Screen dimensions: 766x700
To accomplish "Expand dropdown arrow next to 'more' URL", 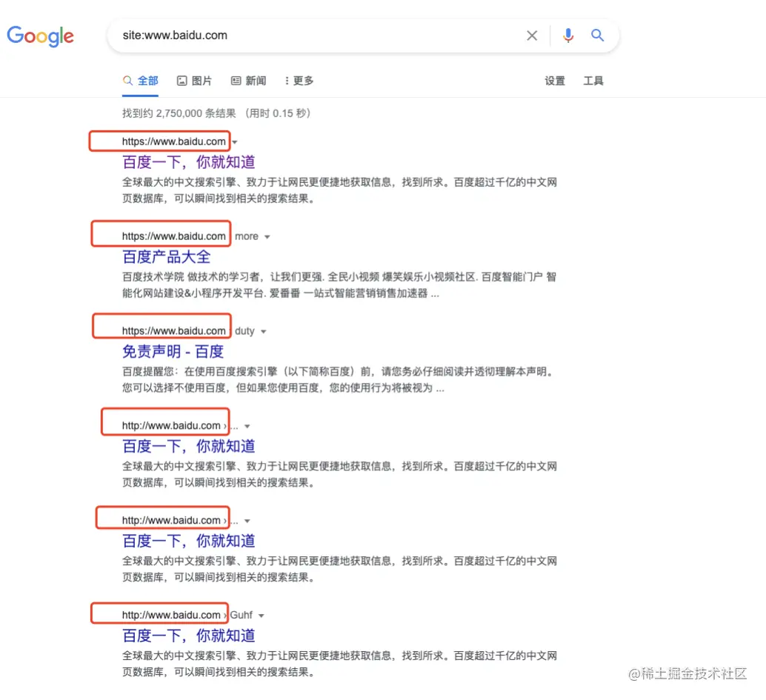I will click(x=267, y=237).
